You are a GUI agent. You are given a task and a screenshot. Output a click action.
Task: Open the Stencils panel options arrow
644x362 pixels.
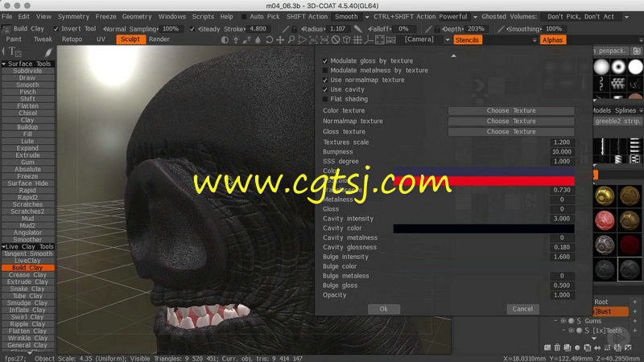tap(535, 40)
